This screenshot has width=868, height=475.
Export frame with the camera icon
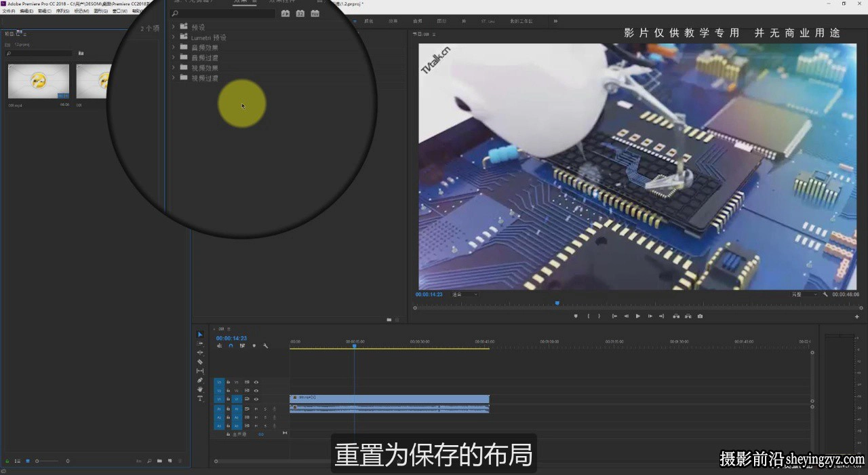coord(700,316)
